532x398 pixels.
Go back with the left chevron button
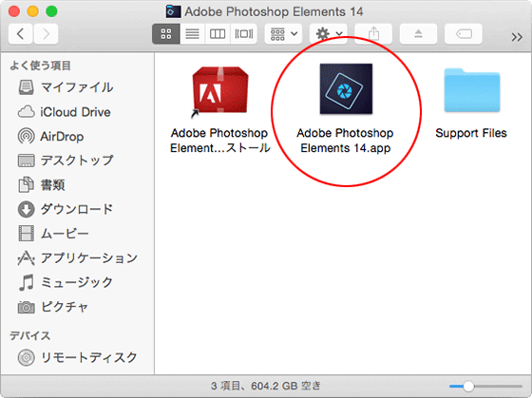(x=20, y=34)
